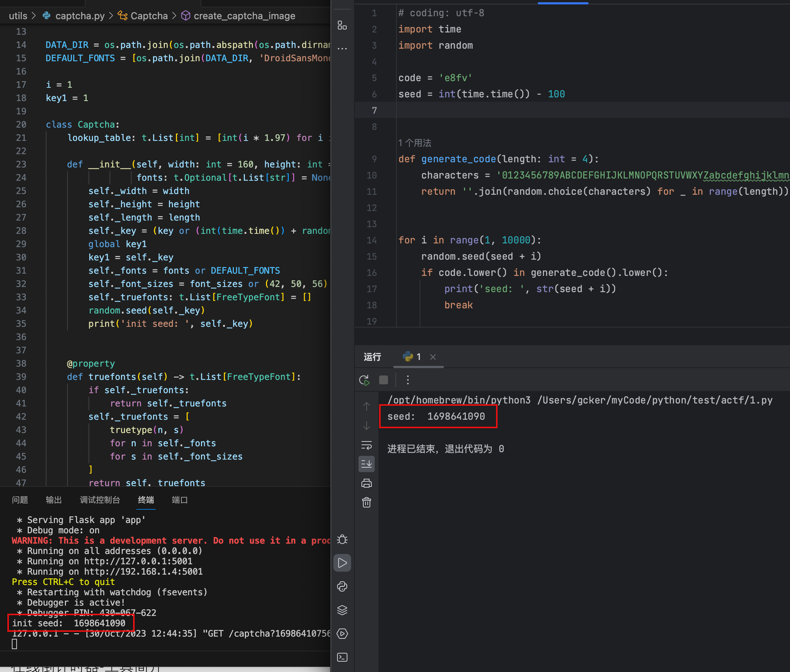Image resolution: width=790 pixels, height=672 pixels.
Task: Switch to the 端口 panel tab
Action: pyautogui.click(x=180, y=500)
